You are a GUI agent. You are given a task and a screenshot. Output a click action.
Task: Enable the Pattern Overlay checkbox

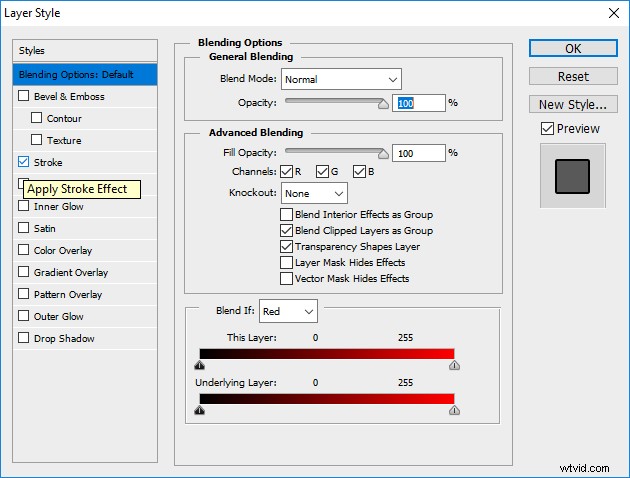(x=24, y=294)
